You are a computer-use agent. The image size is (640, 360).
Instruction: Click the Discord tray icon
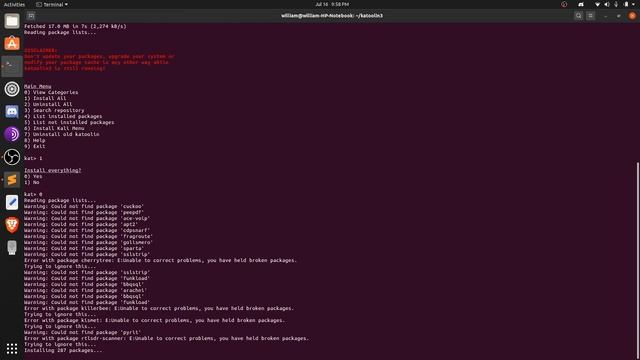581,4
